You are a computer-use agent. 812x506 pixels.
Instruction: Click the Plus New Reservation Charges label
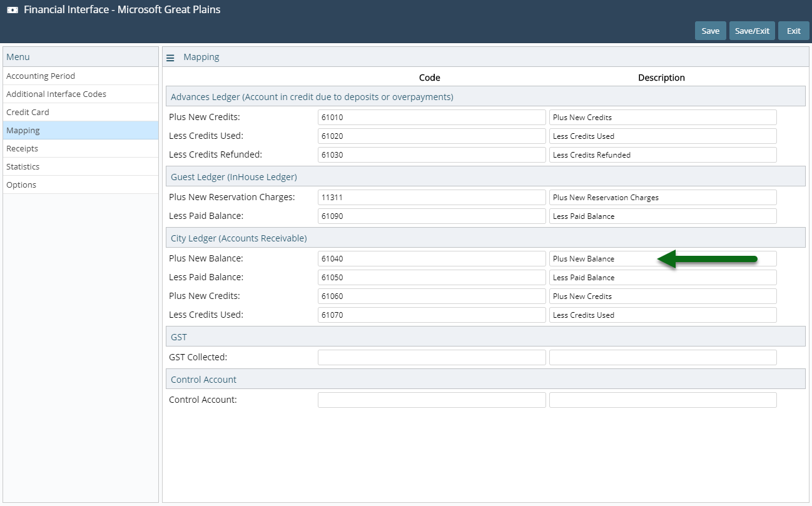click(232, 197)
